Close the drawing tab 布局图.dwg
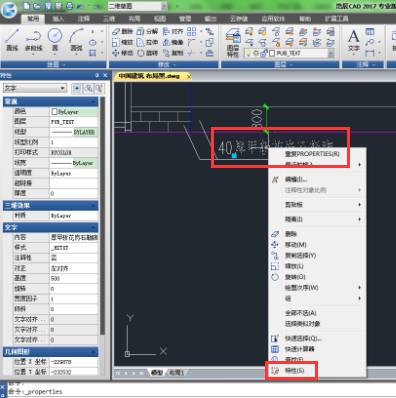This screenshot has height=398, width=396. [x=189, y=76]
